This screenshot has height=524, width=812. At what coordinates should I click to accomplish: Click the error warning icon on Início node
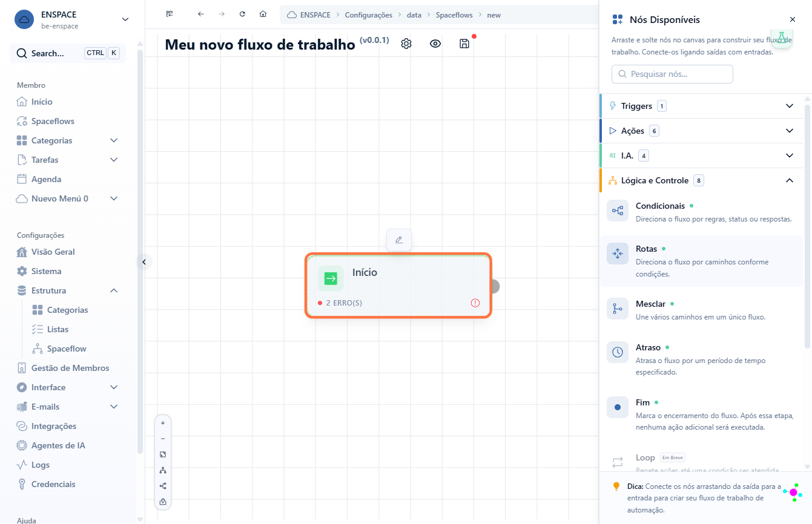point(475,303)
